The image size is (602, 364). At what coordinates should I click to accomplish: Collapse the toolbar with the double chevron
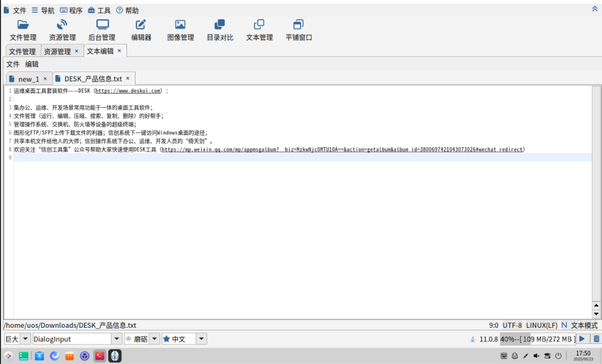tap(595, 9)
